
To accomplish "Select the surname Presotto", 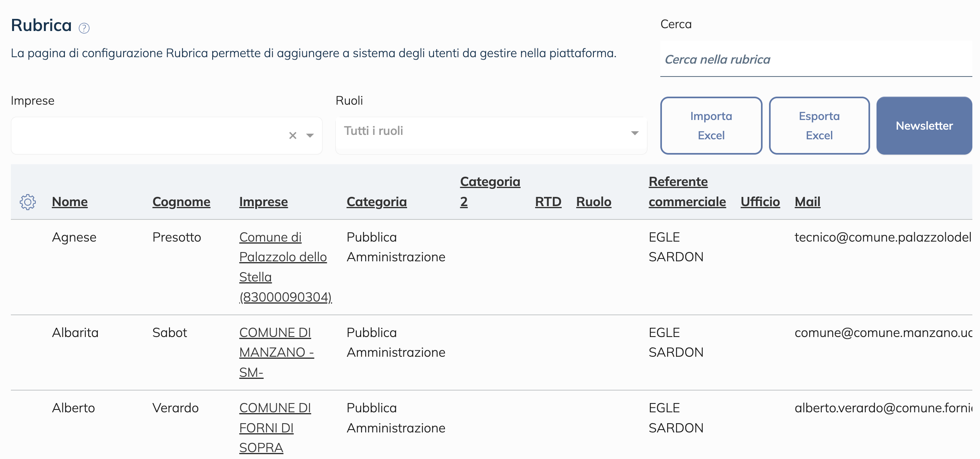I will click(x=176, y=237).
